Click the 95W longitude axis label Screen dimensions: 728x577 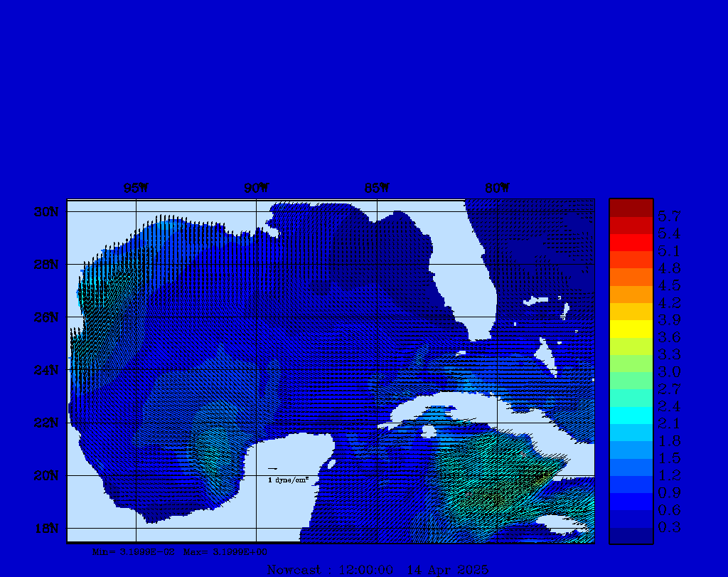click(x=136, y=189)
